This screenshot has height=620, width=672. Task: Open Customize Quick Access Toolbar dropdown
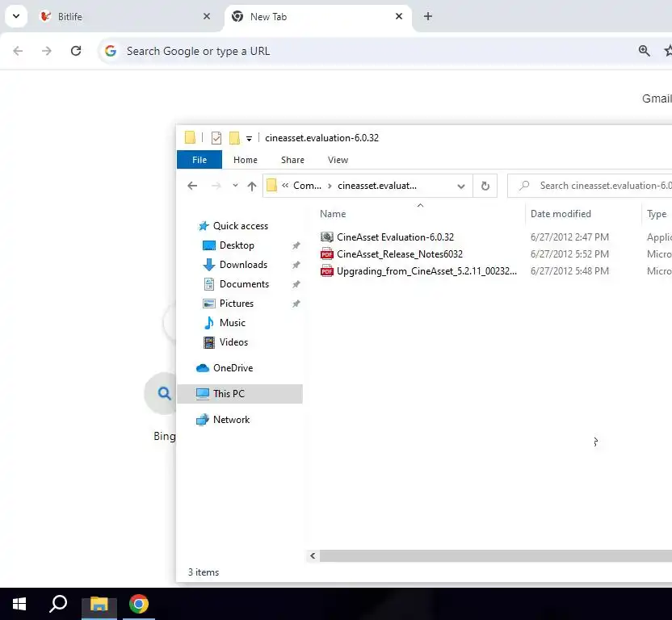[x=249, y=138]
